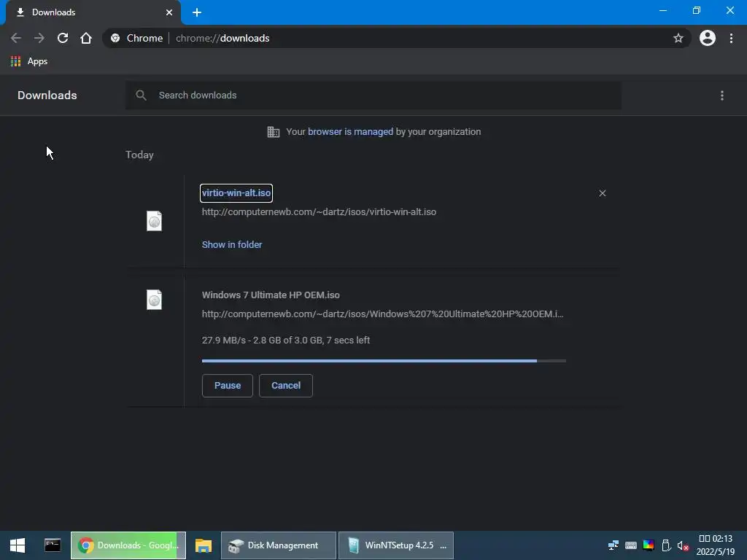Click the colorful display tray icon
The image size is (747, 560).
coord(649,545)
